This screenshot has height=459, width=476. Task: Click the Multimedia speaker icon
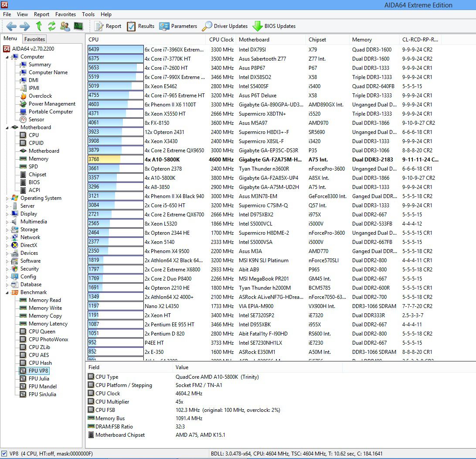point(14,222)
